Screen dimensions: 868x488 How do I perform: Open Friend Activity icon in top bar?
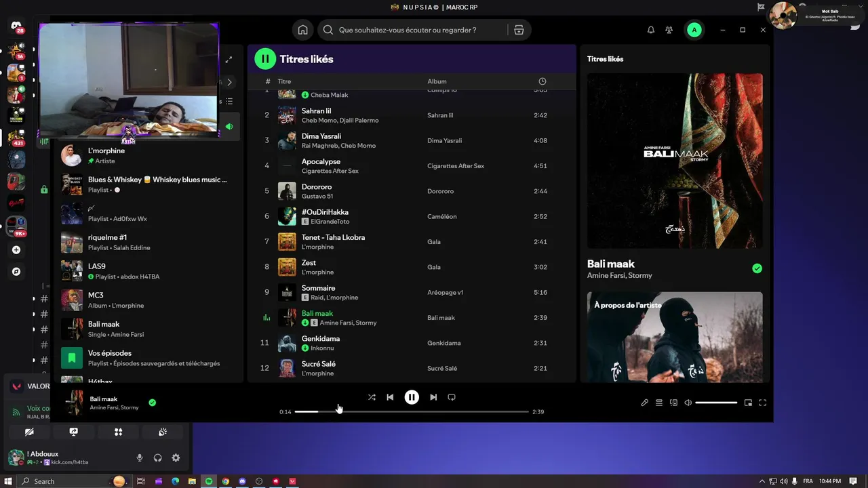pos(669,30)
